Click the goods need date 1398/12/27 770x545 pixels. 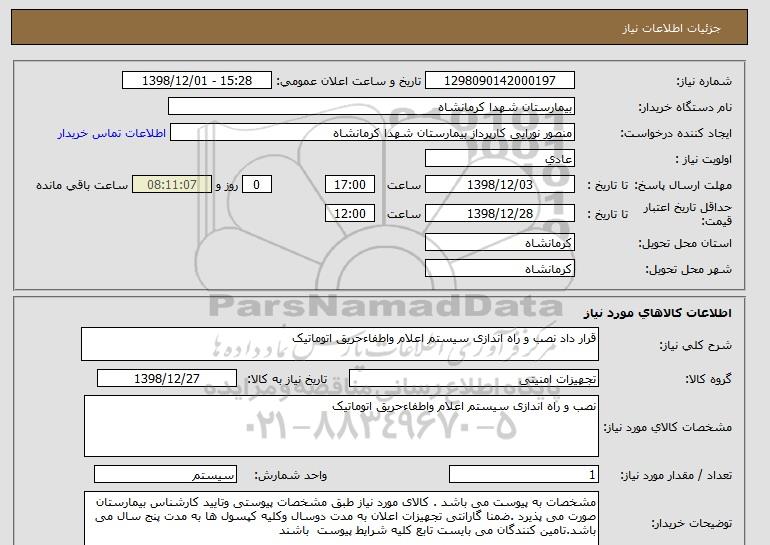[167, 379]
